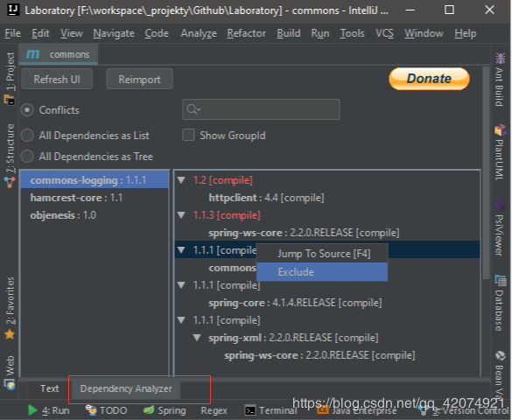Screen dimensions: 512x420
Task: Open Favorites via the star icon
Action: point(10,334)
